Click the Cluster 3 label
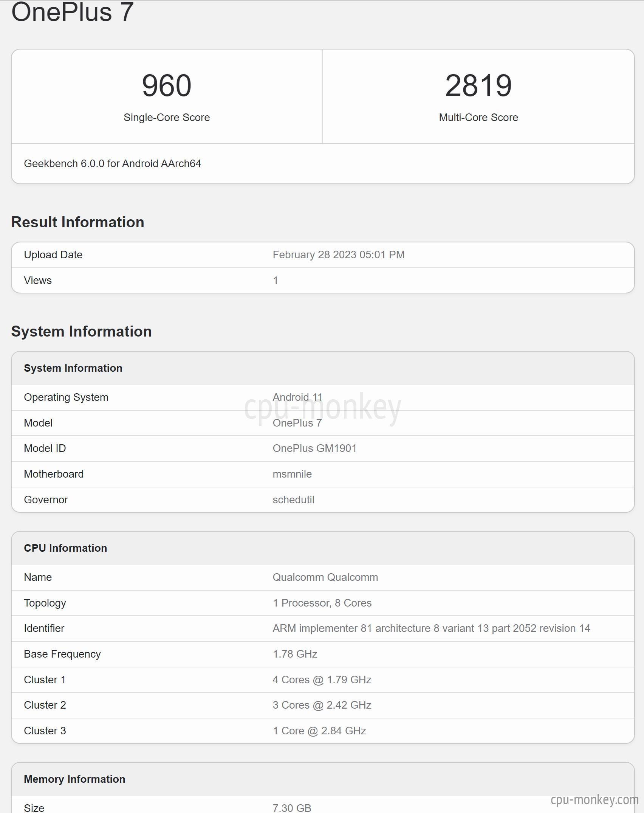The width and height of the screenshot is (644, 813). click(x=45, y=731)
